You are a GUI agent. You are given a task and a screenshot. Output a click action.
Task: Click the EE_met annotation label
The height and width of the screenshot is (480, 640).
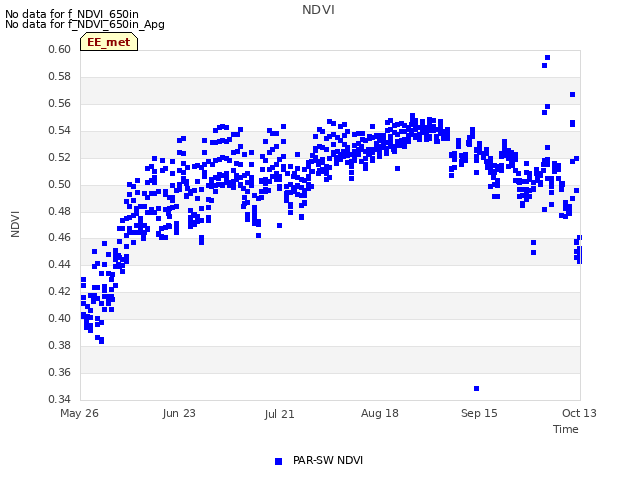click(x=109, y=42)
